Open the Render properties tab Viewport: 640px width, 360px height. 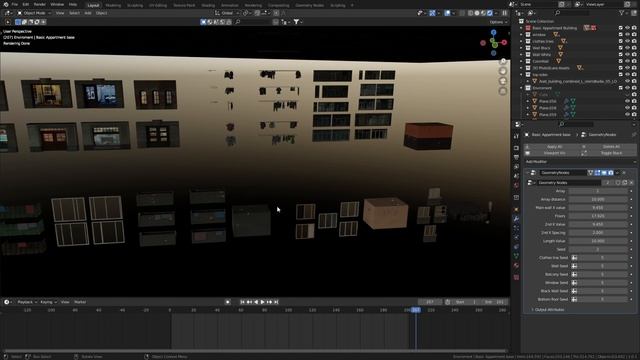click(516, 148)
